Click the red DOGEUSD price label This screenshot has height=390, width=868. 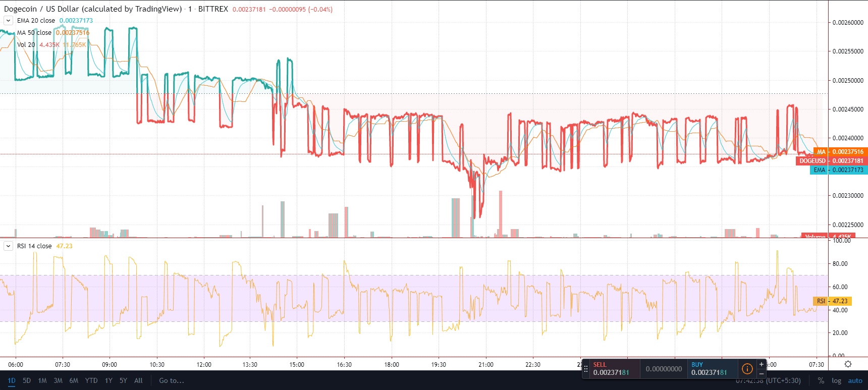point(832,161)
